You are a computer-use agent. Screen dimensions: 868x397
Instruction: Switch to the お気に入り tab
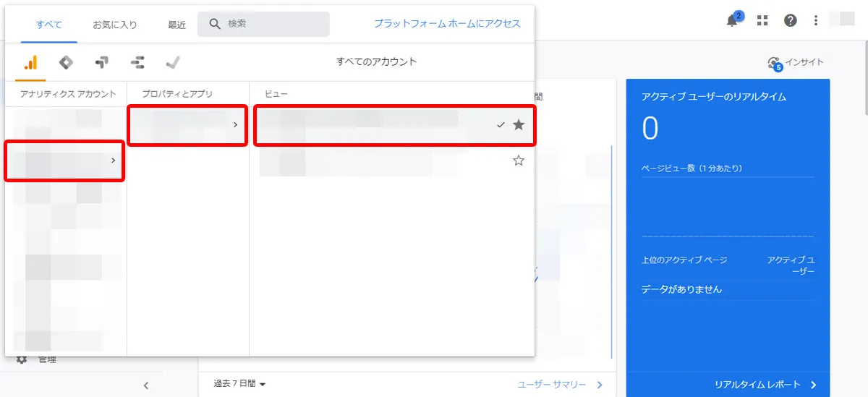click(x=114, y=25)
